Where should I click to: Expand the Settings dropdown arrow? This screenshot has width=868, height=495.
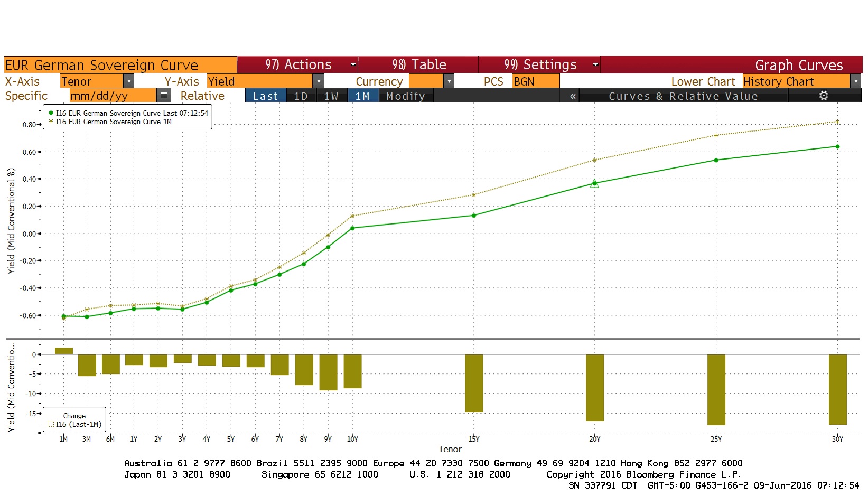(595, 65)
